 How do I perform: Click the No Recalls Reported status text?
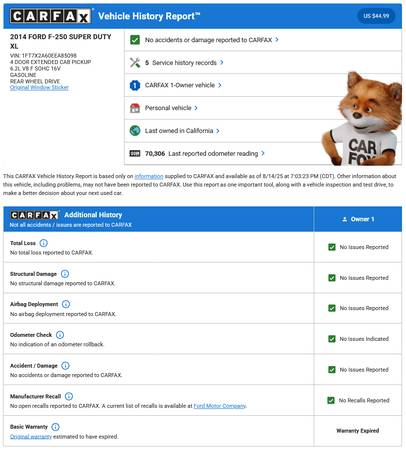[364, 400]
